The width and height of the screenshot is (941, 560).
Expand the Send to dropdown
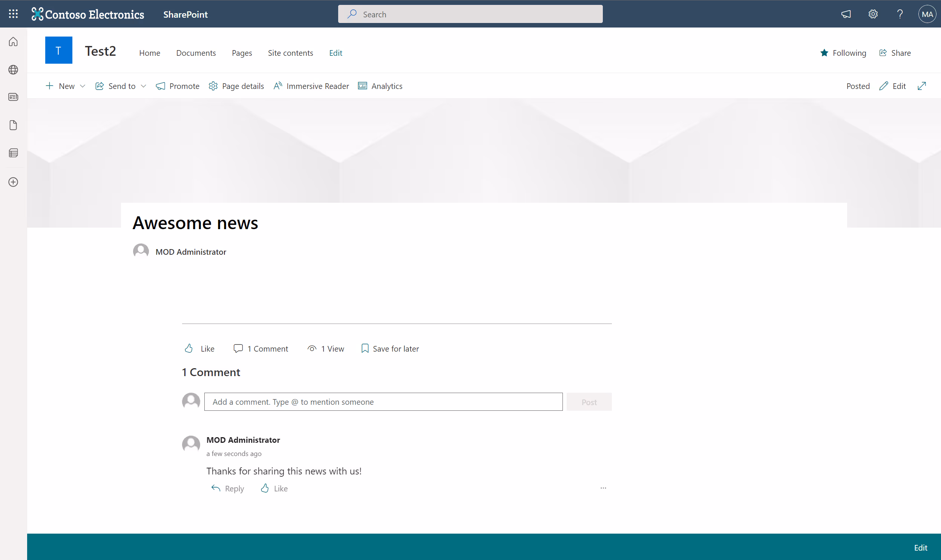pyautogui.click(x=143, y=86)
